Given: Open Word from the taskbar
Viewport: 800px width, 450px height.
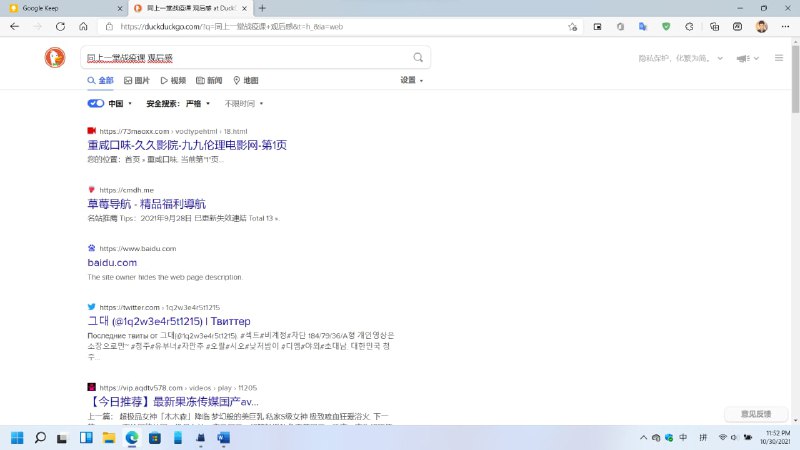Looking at the screenshot, I should pos(223,438).
